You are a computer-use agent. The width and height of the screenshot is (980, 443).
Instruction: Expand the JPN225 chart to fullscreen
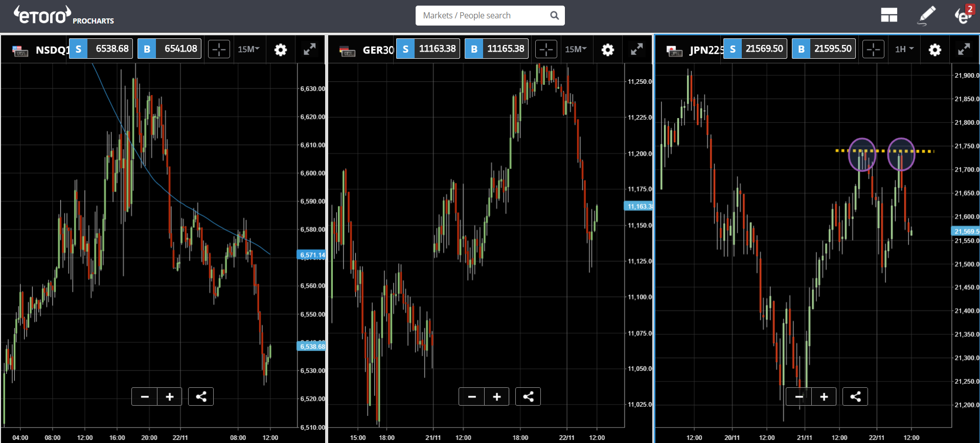964,49
